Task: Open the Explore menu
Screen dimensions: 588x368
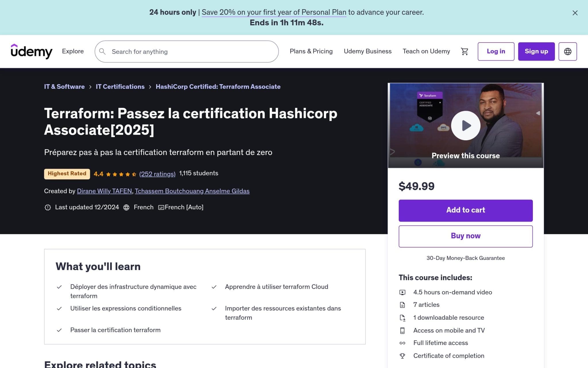Action: (73, 51)
